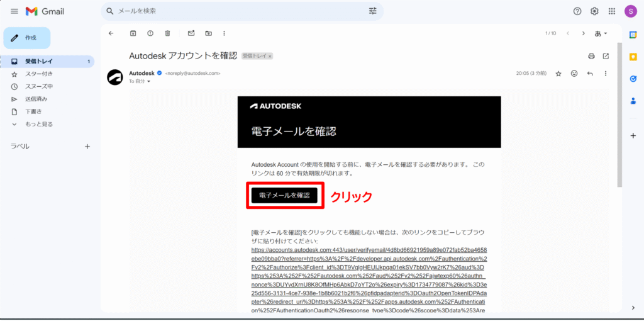Viewport: 644px width, 321px height.
Task: Click sender name Autodesk
Action: click(x=142, y=73)
